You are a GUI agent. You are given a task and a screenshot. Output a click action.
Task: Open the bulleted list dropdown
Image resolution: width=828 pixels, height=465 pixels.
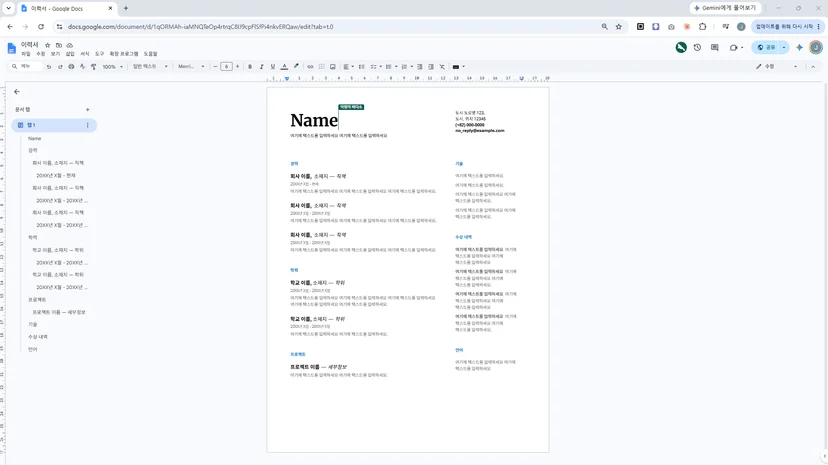click(x=391, y=67)
